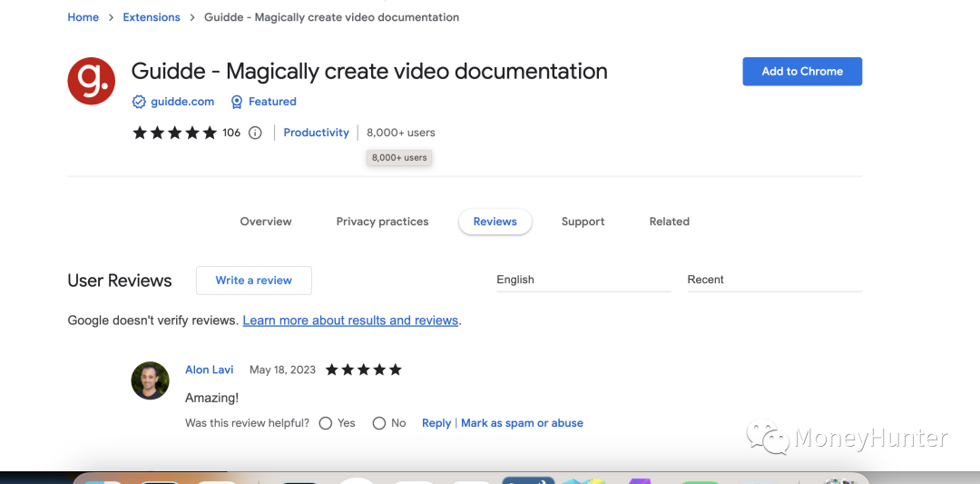
Task: Click the Featured ribbon badge icon
Action: [236, 102]
